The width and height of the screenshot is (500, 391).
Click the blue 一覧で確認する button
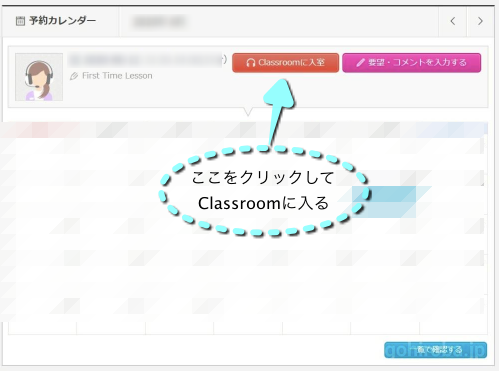tap(435, 350)
